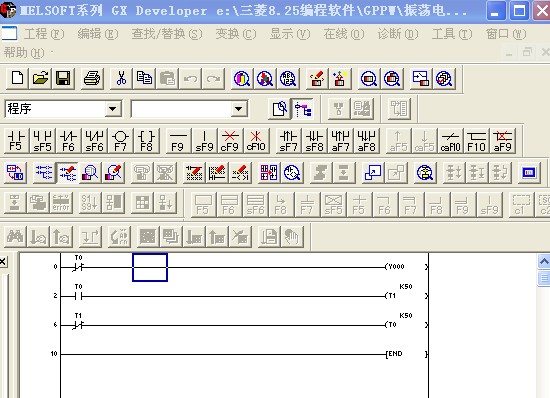Draw horizontal line with F9 tool

[178, 141]
